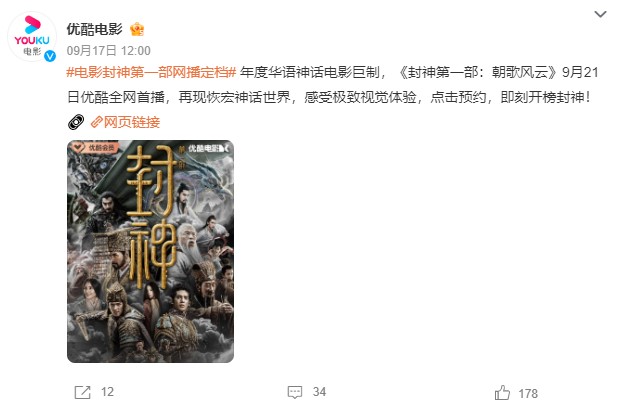
Task: Click the gold crown member badge
Action: [x=137, y=29]
